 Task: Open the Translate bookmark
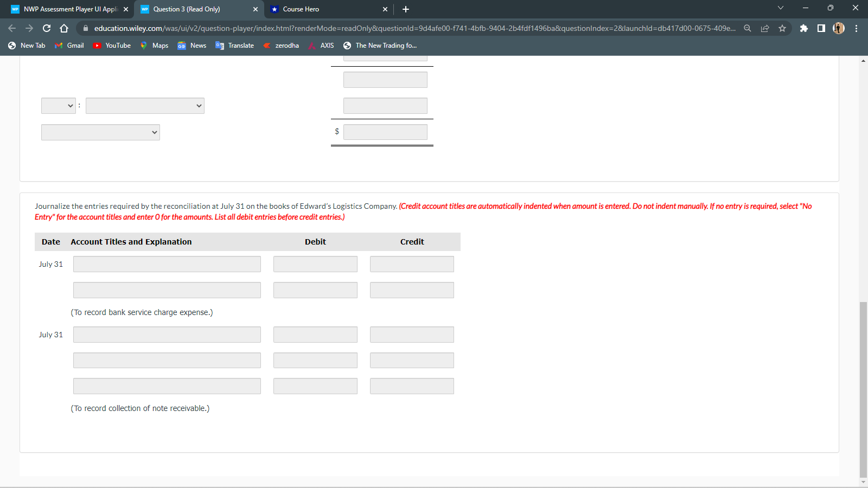(x=235, y=46)
